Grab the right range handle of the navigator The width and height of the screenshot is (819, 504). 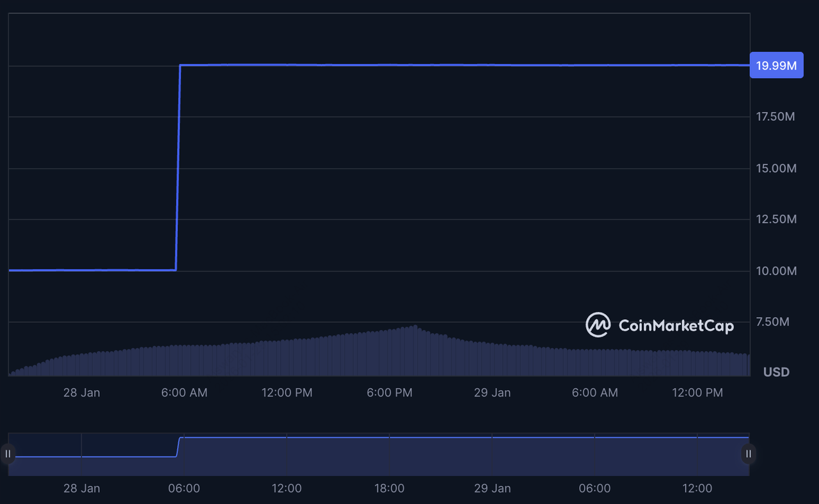(x=748, y=454)
